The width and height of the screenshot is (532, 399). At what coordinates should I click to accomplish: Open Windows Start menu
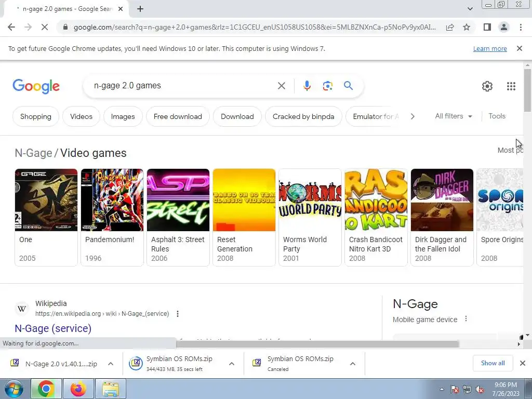click(x=14, y=389)
